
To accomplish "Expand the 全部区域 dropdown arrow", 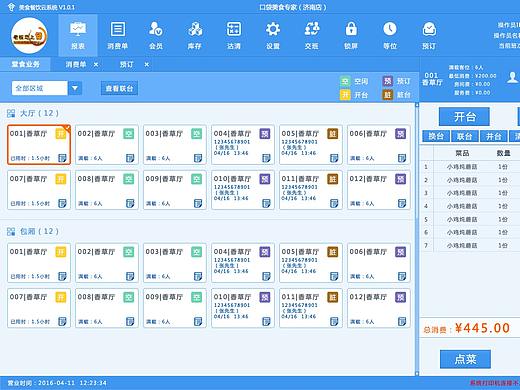I will coord(75,88).
